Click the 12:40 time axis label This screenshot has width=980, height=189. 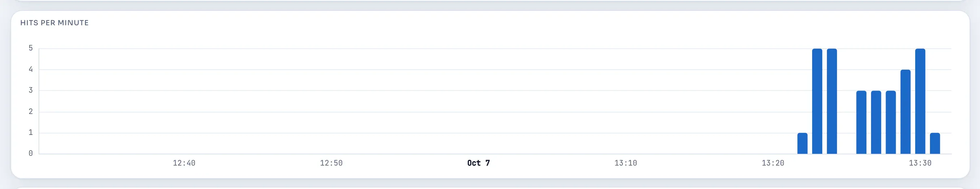184,163
